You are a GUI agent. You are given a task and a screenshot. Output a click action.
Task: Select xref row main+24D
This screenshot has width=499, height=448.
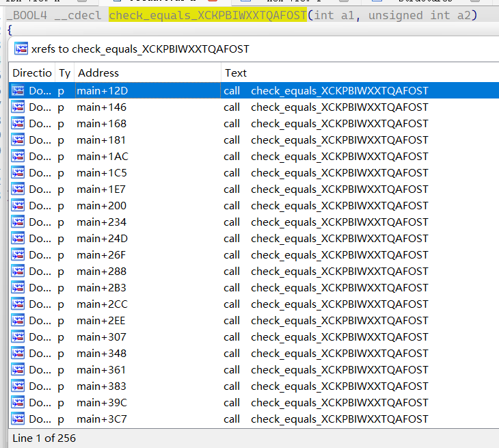(254, 239)
